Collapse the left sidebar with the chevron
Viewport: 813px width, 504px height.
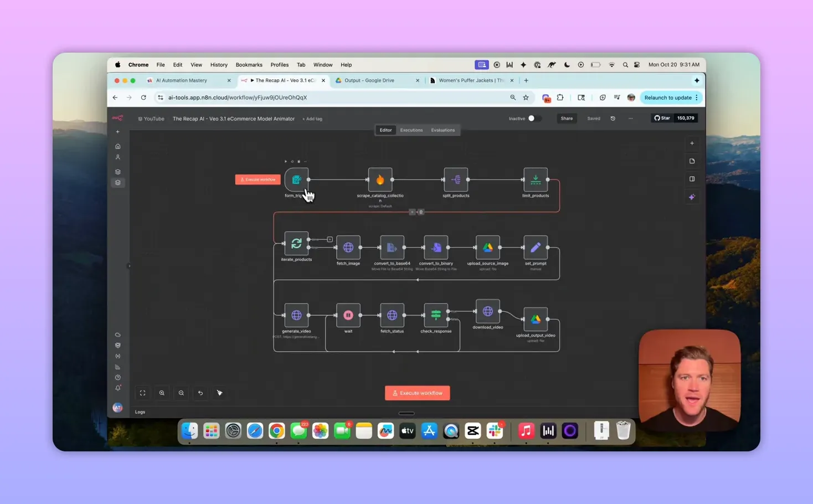pos(129,266)
